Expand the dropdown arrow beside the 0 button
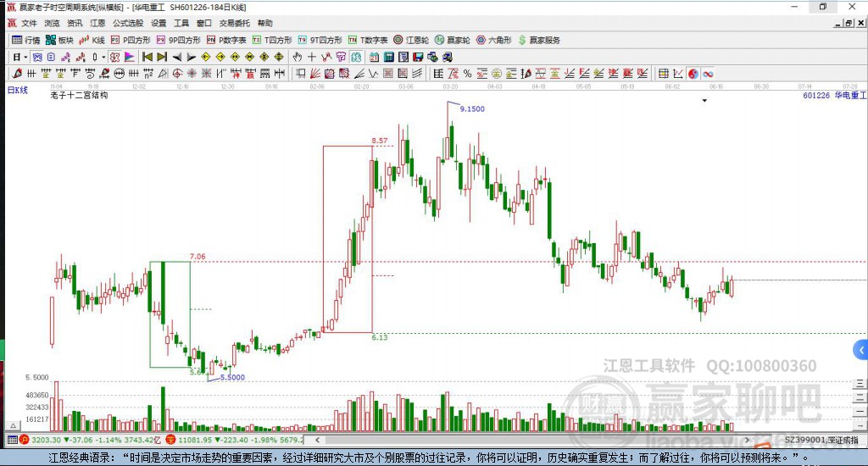 (x=103, y=57)
